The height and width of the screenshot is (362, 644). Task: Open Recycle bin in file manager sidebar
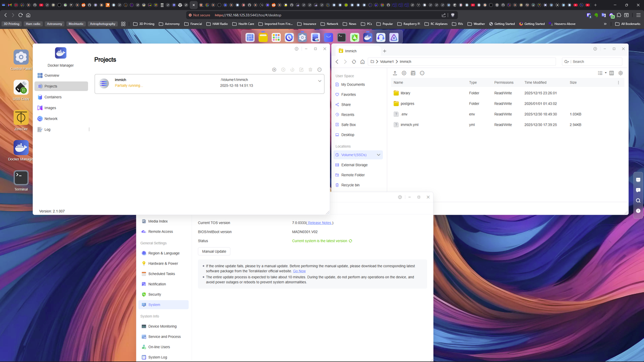(x=358, y=185)
